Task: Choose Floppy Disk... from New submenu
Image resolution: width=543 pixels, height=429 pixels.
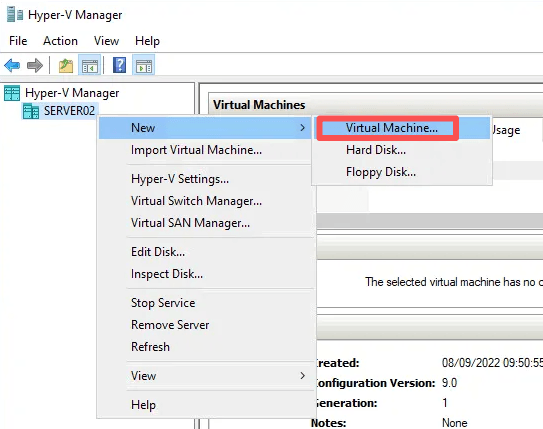Action: tap(402, 172)
